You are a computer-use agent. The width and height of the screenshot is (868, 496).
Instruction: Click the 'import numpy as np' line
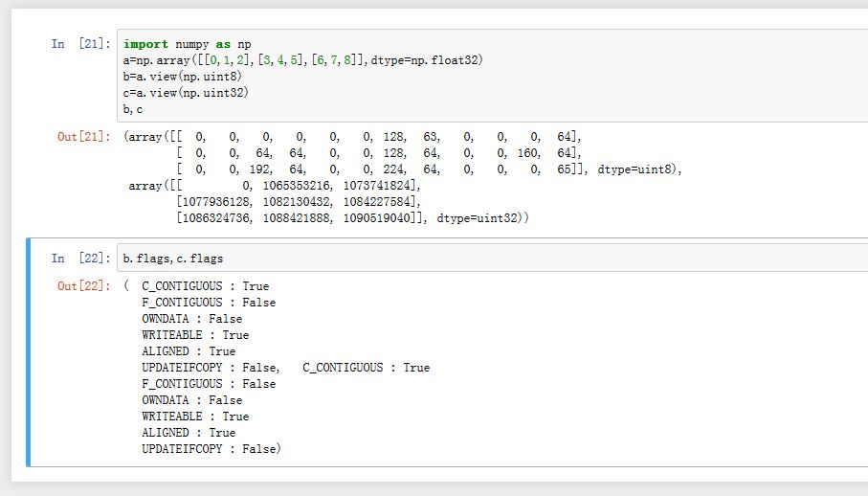point(188,44)
